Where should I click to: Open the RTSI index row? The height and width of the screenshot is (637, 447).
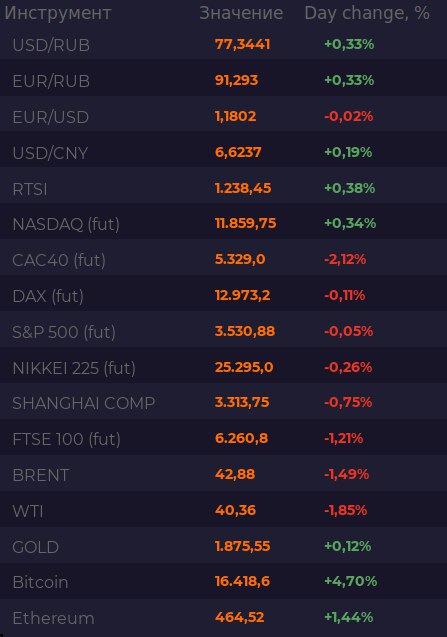tap(224, 188)
